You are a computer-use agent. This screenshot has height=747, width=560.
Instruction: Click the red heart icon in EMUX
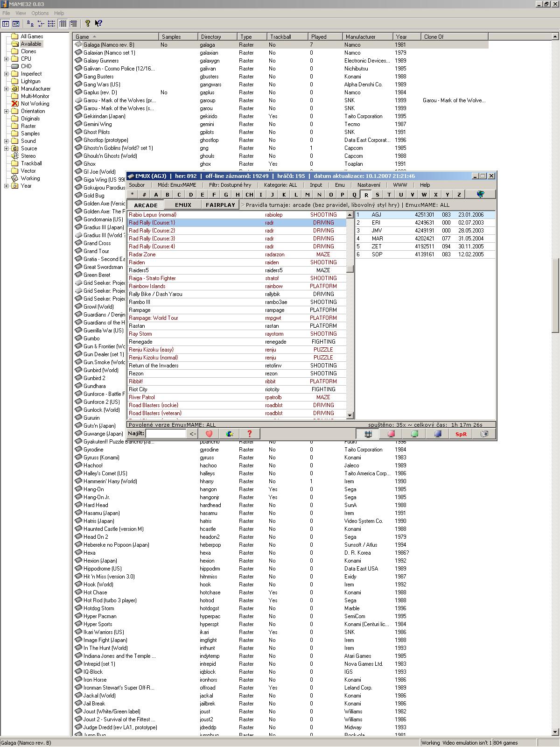(209, 434)
